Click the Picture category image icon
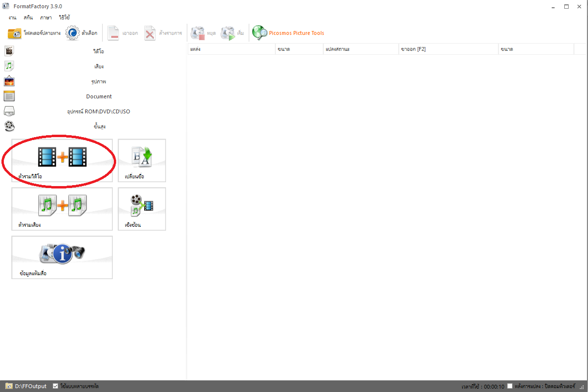This screenshot has height=392, width=588. [9, 81]
